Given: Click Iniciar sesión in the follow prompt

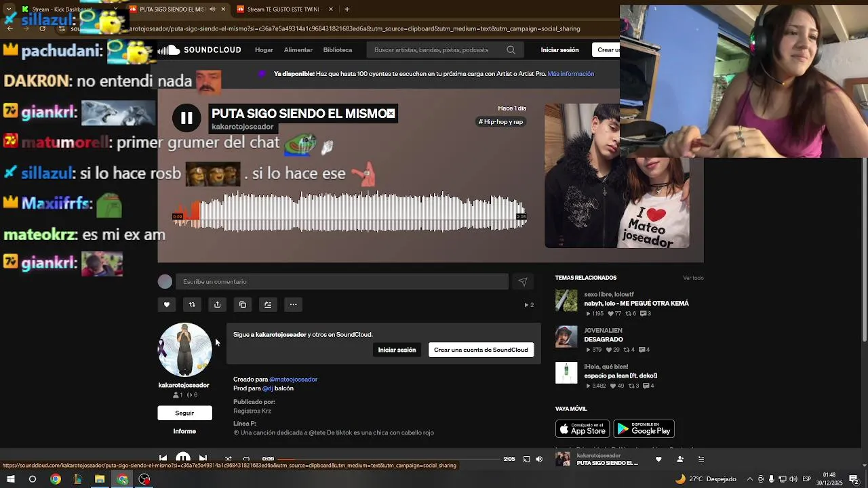Looking at the screenshot, I should [x=397, y=350].
